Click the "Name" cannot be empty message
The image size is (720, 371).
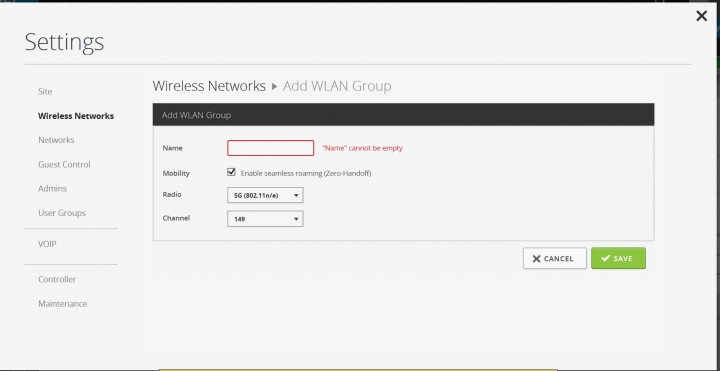tap(362, 148)
